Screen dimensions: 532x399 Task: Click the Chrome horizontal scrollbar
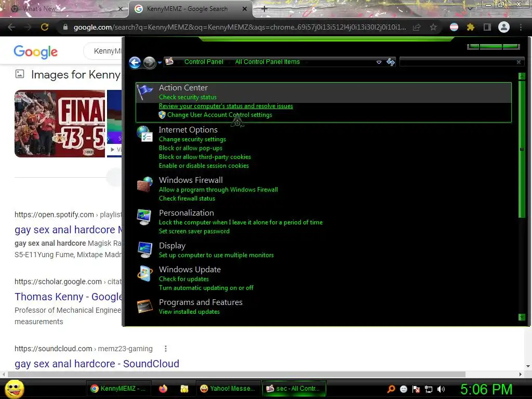236,374
